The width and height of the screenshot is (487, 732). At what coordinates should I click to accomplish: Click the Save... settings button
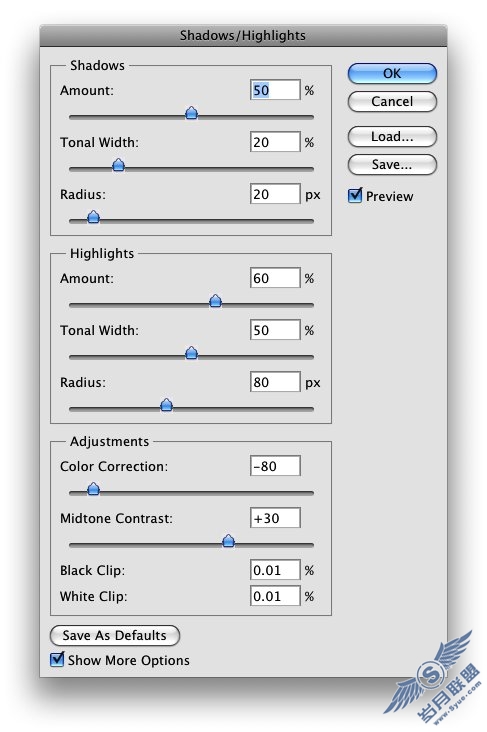tap(392, 164)
